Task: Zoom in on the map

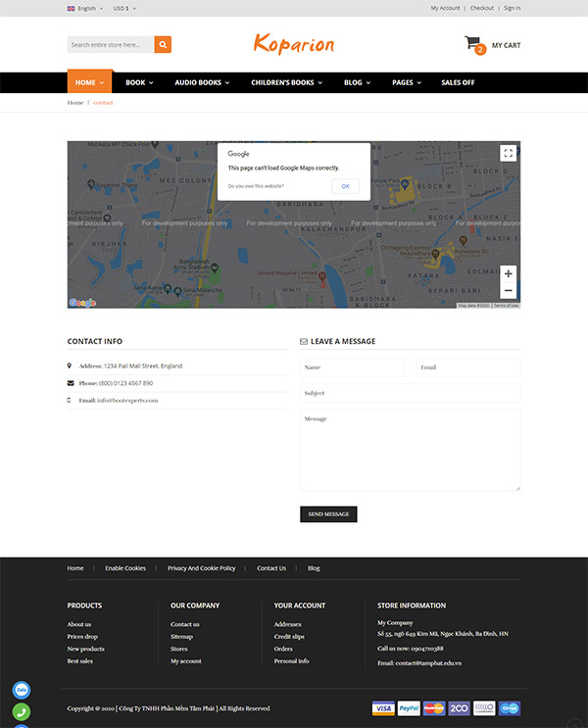Action: tap(508, 273)
